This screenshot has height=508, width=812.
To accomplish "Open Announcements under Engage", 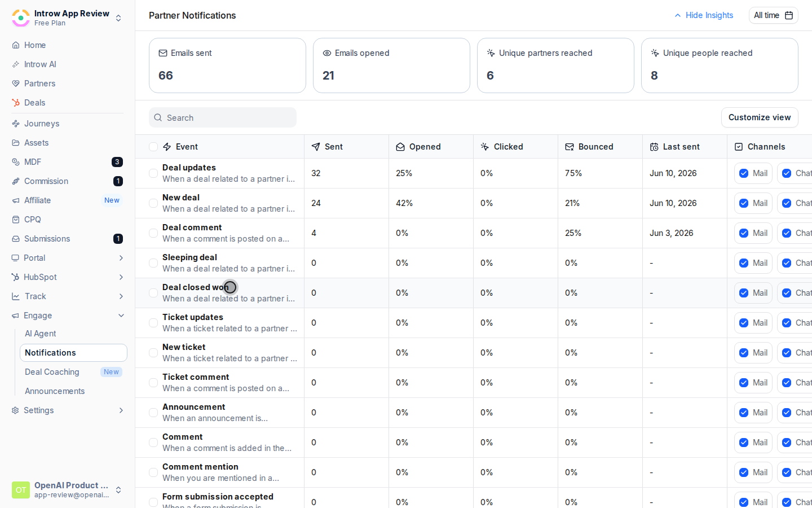I will [55, 391].
